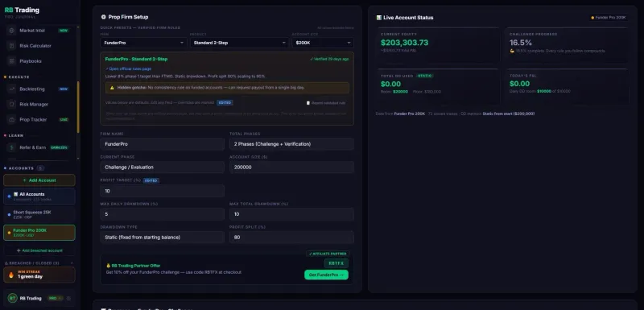Click Add breached account
The height and width of the screenshot is (310, 644).
click(39, 250)
